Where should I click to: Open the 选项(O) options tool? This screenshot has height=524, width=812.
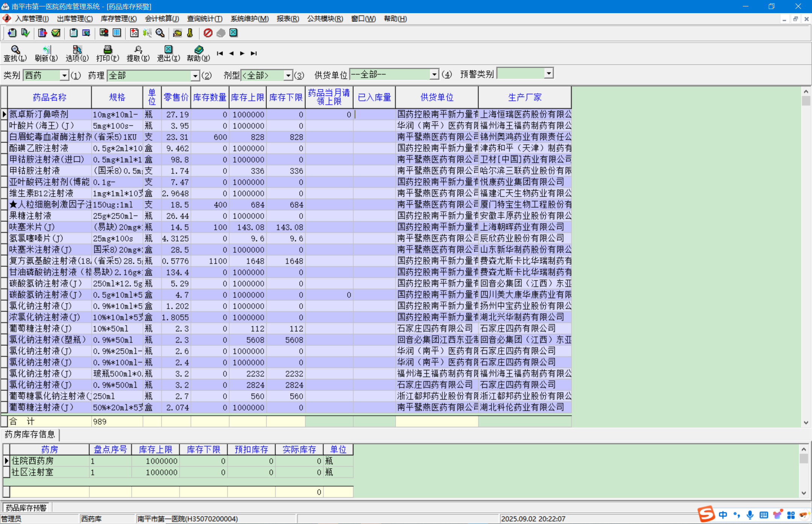(77, 53)
